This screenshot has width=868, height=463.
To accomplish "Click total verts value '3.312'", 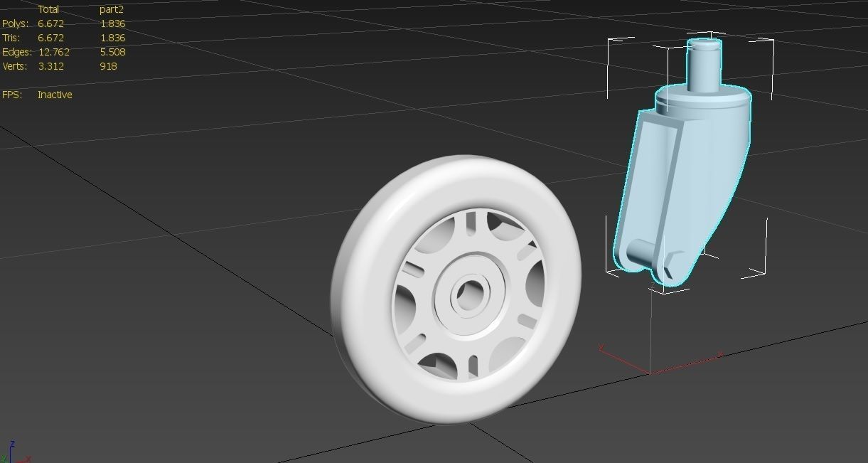I will pyautogui.click(x=50, y=66).
